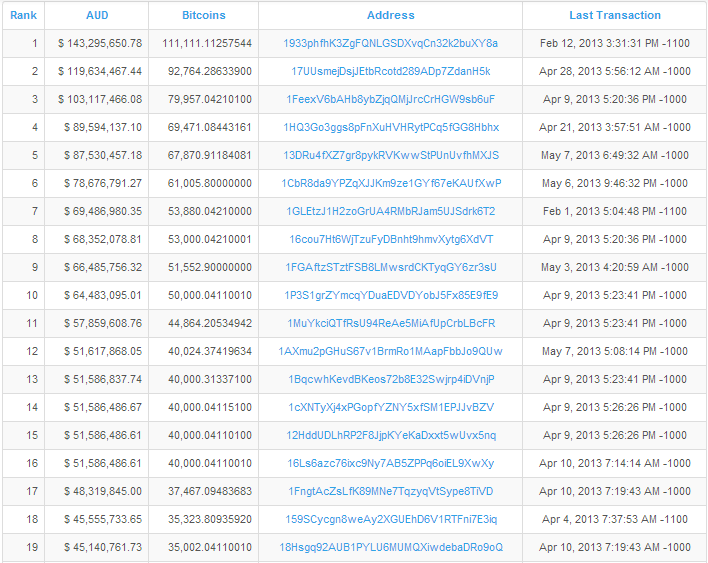This screenshot has width=708, height=563.
Task: Sort by Last Transaction column header
Action: point(614,15)
